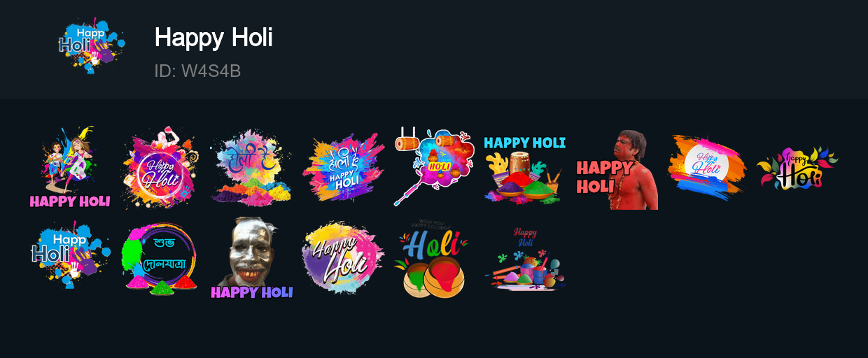Screen dimensions: 868x358
Task: Choose the orange blue paint stroke sticker
Action: point(707,168)
